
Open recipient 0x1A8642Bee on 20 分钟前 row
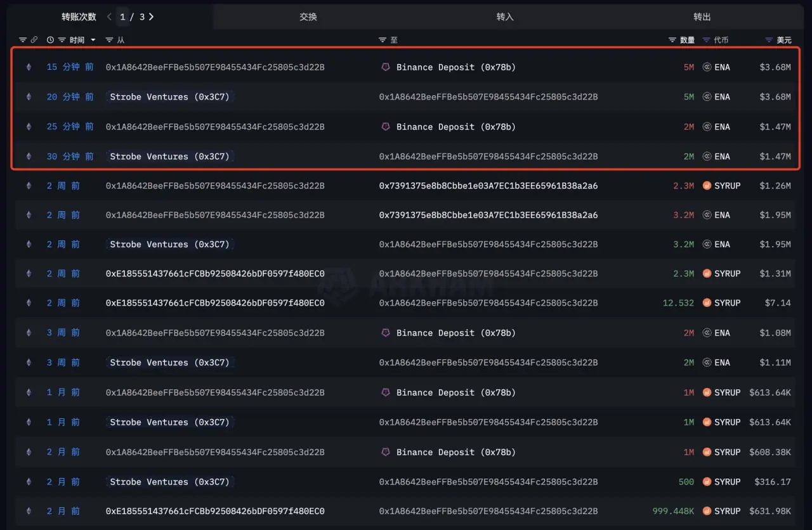(488, 97)
